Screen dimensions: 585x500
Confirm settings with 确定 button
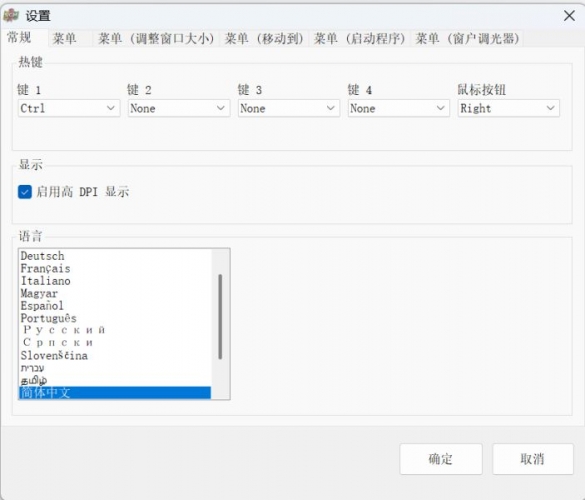pos(441,459)
